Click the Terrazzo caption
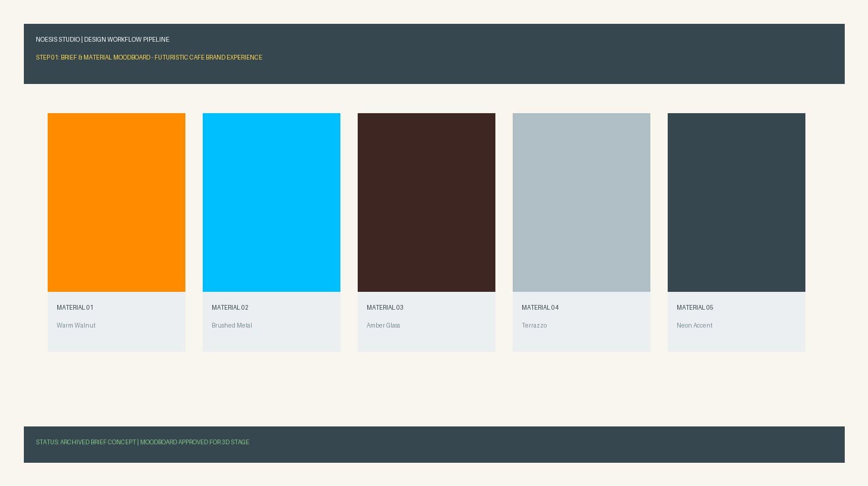The image size is (868, 486). (534, 325)
